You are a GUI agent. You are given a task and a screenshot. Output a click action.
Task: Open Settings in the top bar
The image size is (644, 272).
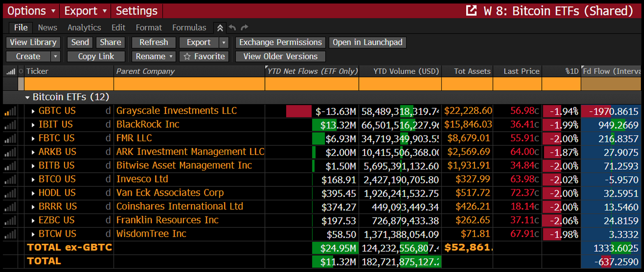click(137, 11)
